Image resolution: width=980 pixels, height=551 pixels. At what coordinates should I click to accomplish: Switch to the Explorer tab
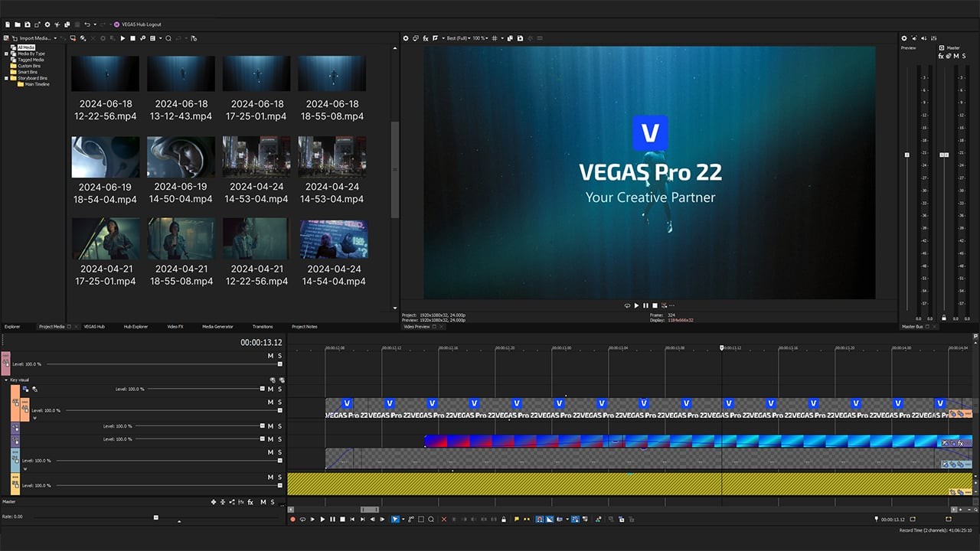12,327
